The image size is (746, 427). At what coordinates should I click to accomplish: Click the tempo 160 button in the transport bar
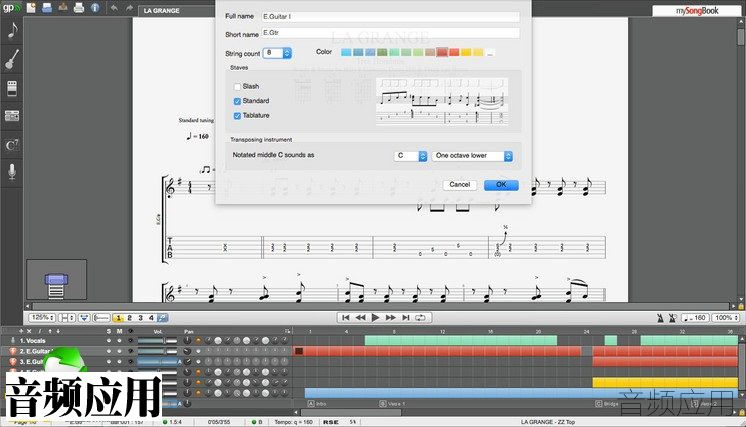pyautogui.click(x=695, y=318)
